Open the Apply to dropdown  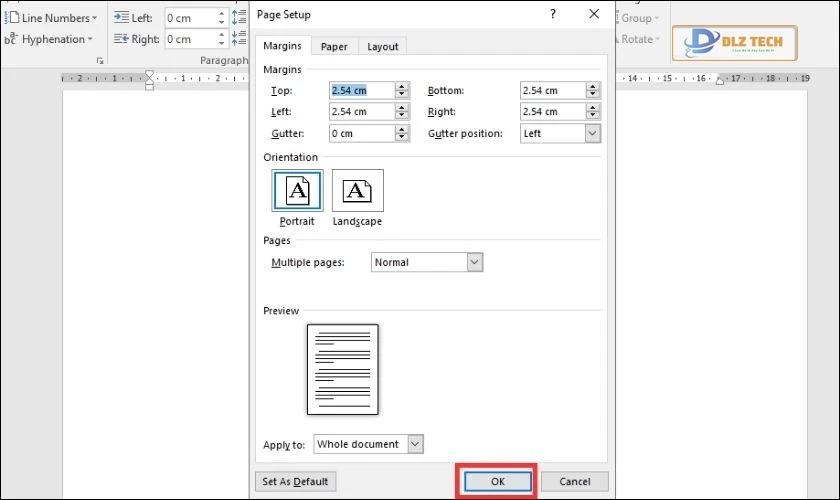pyautogui.click(x=415, y=444)
